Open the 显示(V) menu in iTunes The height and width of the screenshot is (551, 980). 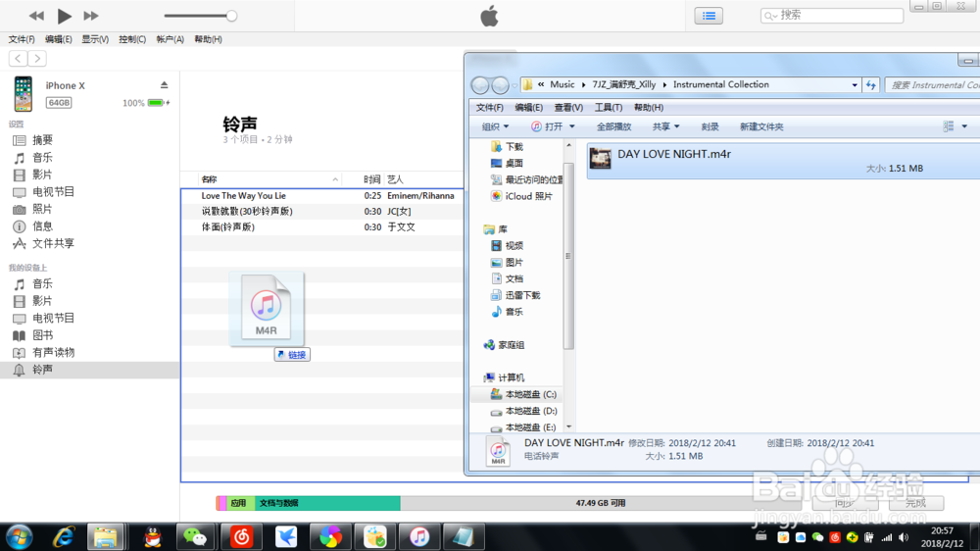tap(95, 39)
